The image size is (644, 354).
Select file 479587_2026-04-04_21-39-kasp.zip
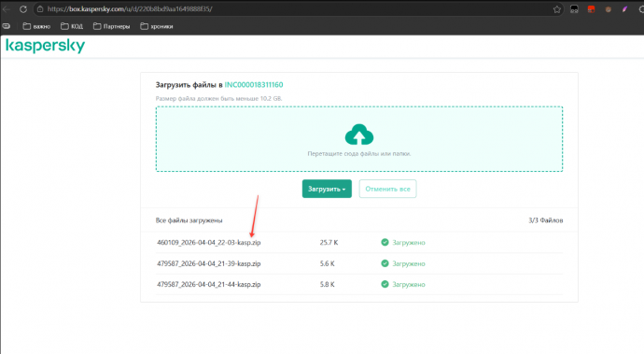(x=209, y=263)
